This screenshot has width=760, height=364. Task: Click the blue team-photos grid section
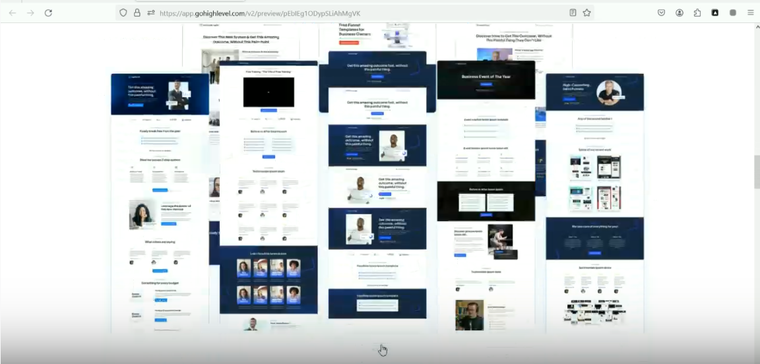point(269,280)
